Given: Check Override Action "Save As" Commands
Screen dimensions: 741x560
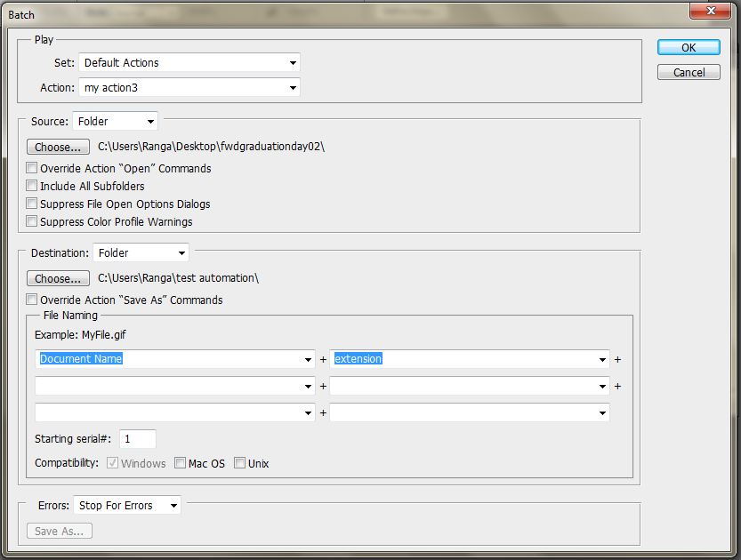Looking at the screenshot, I should click(x=32, y=300).
